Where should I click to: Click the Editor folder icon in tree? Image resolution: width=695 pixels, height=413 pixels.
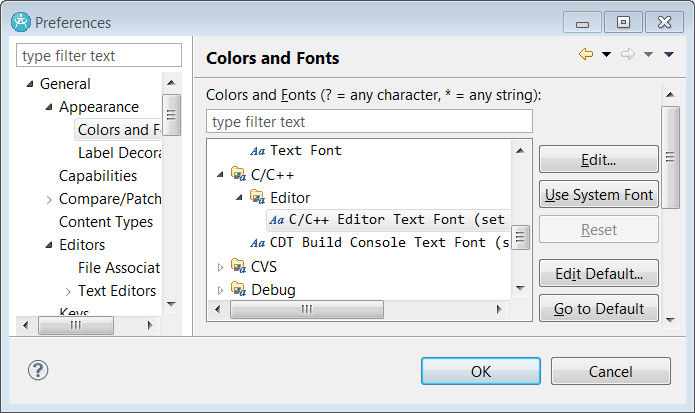[x=257, y=196]
